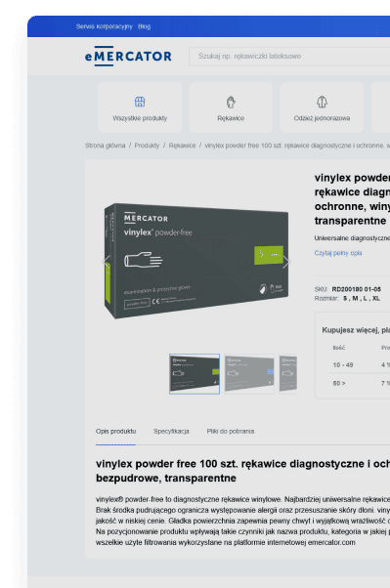Screen dimensions: 390x588
Task: Open the Odzież jednorazowa category label
Action: (x=322, y=118)
